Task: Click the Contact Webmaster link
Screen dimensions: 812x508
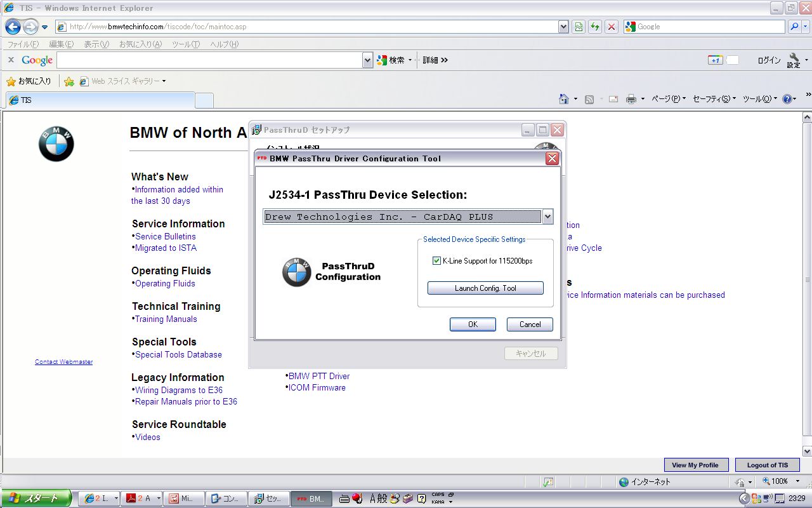Action: [63, 362]
